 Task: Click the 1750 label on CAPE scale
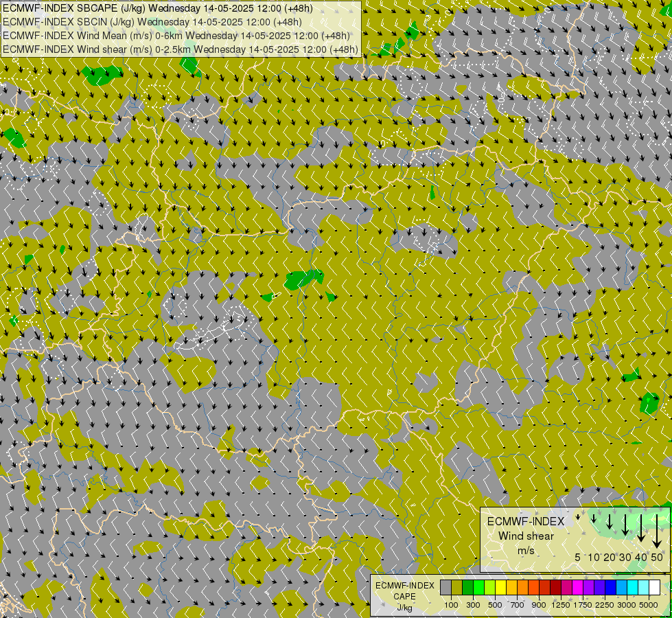583,605
